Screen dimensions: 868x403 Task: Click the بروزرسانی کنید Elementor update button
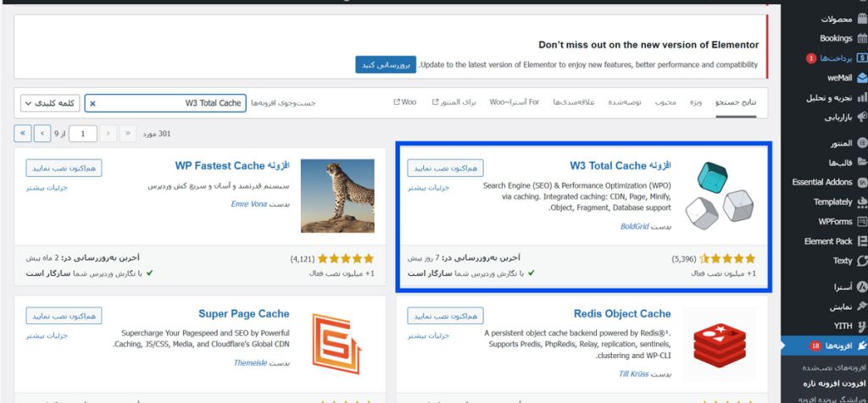point(386,64)
